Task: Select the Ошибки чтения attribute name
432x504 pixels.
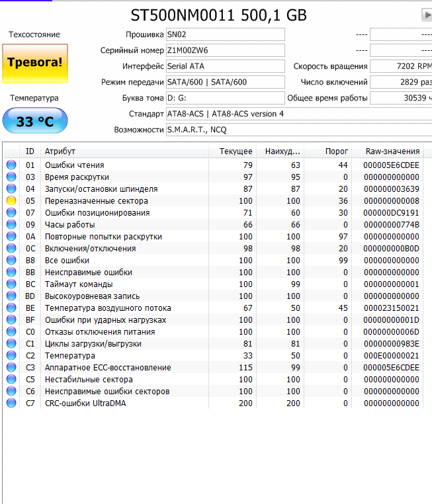Action: 75,165
